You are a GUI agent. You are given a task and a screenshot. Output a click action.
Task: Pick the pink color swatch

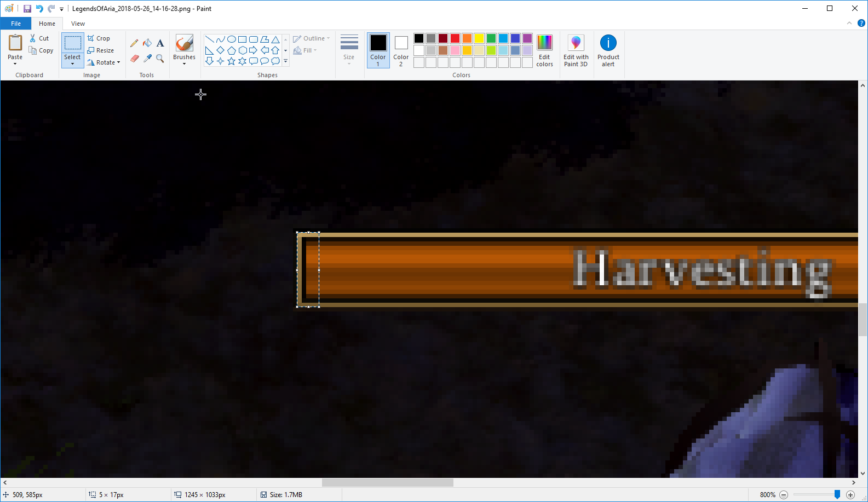[x=455, y=50]
